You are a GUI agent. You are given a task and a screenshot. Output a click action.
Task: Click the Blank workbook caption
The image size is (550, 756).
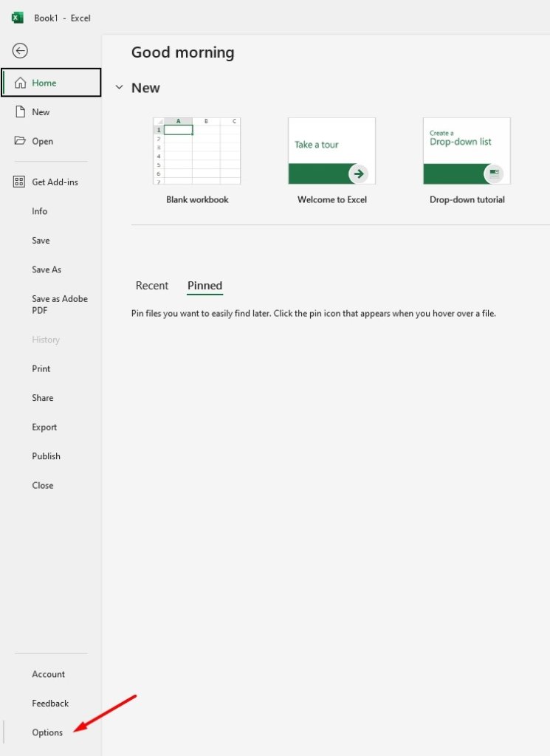[x=197, y=199]
